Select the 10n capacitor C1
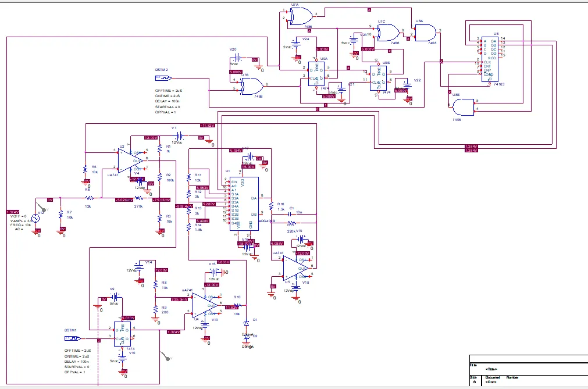Viewport: 588px width, 389px height. pyautogui.click(x=289, y=214)
